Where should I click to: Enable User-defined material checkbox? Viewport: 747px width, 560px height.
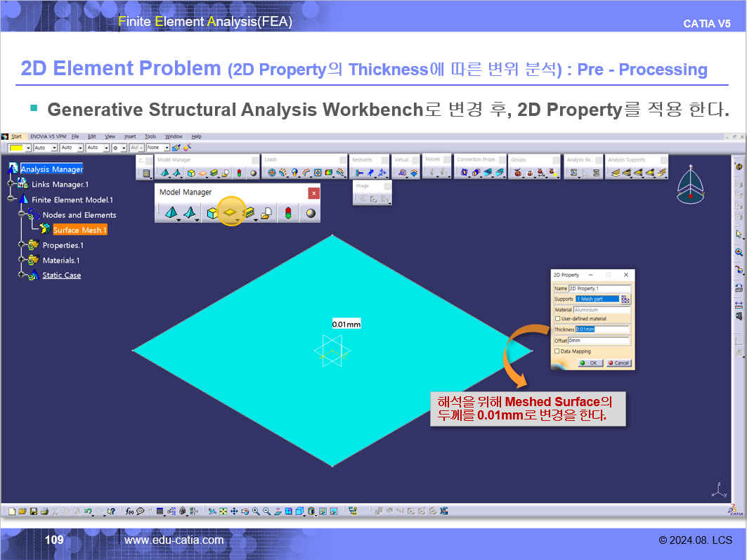click(558, 318)
